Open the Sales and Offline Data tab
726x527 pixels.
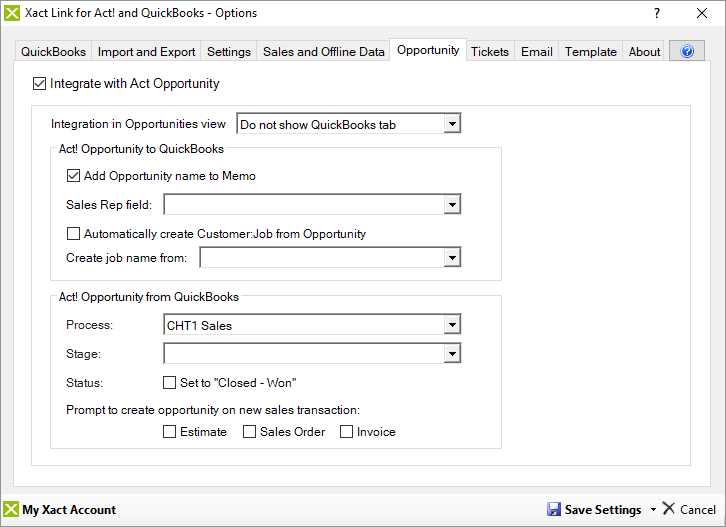click(x=324, y=51)
